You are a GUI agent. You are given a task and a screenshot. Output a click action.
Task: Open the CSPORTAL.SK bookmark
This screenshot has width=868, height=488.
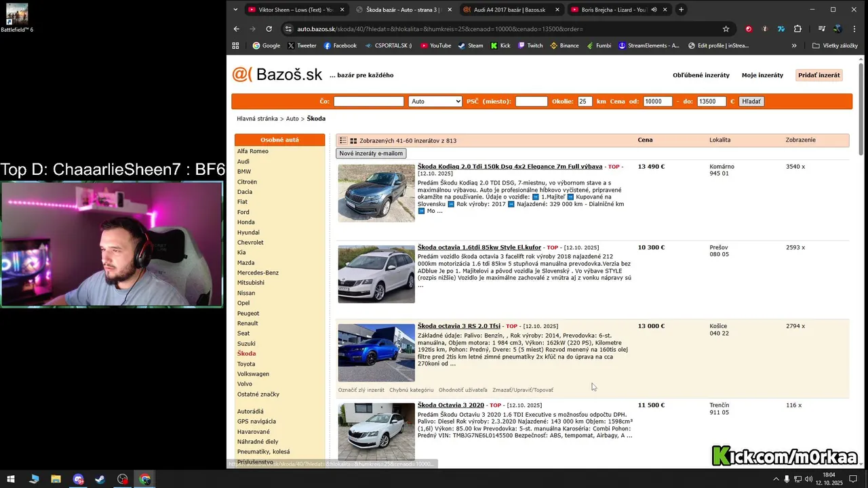387,45
